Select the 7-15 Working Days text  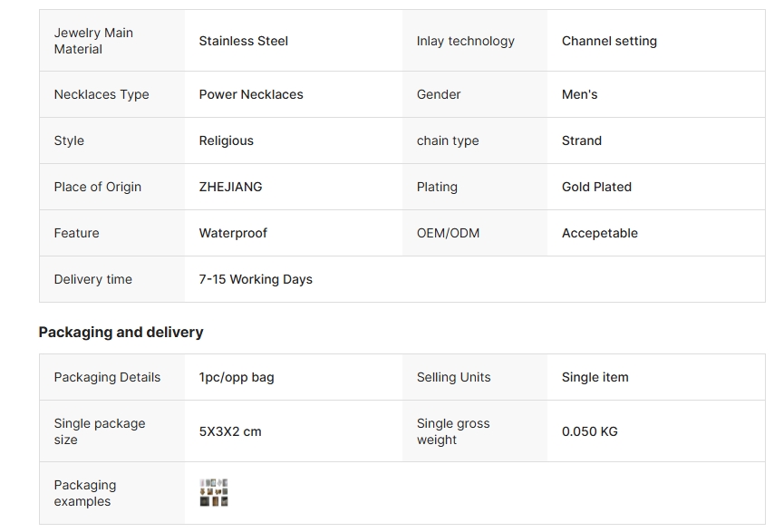[256, 279]
